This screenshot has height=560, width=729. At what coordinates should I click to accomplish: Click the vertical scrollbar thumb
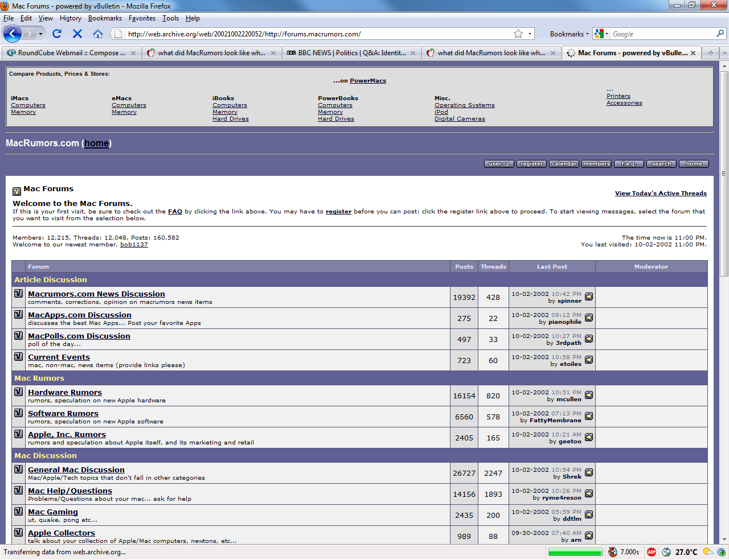(x=724, y=174)
